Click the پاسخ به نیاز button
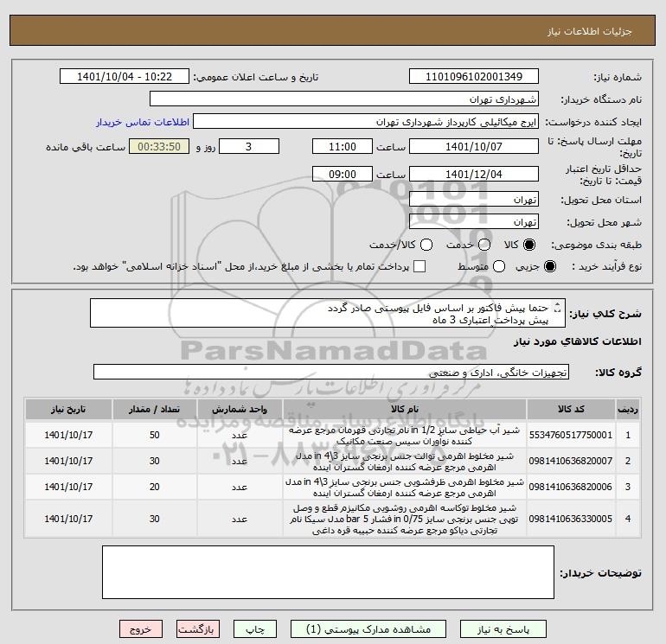The height and width of the screenshot is (644, 666). 503,629
